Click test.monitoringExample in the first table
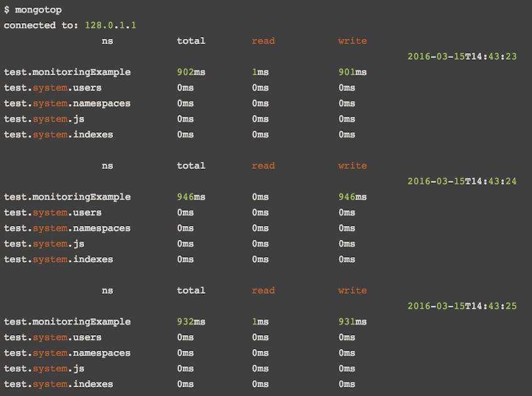The height and width of the screenshot is (396, 532). click(x=67, y=72)
